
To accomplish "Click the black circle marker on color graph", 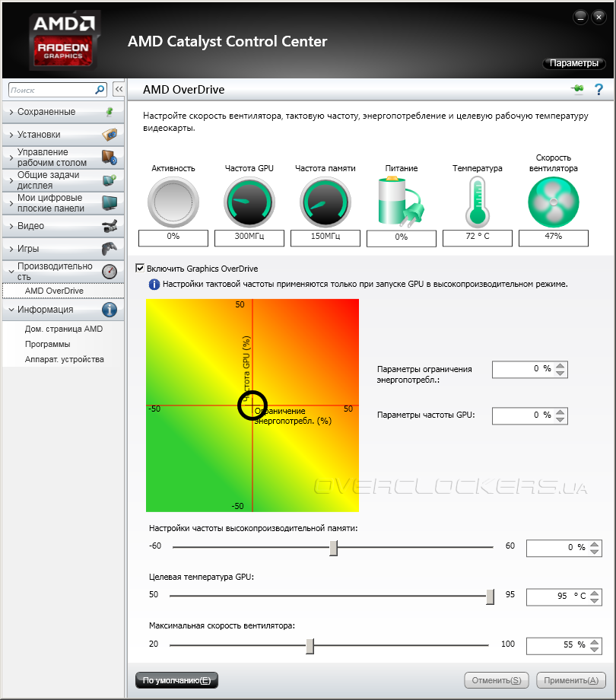I will coord(252,406).
